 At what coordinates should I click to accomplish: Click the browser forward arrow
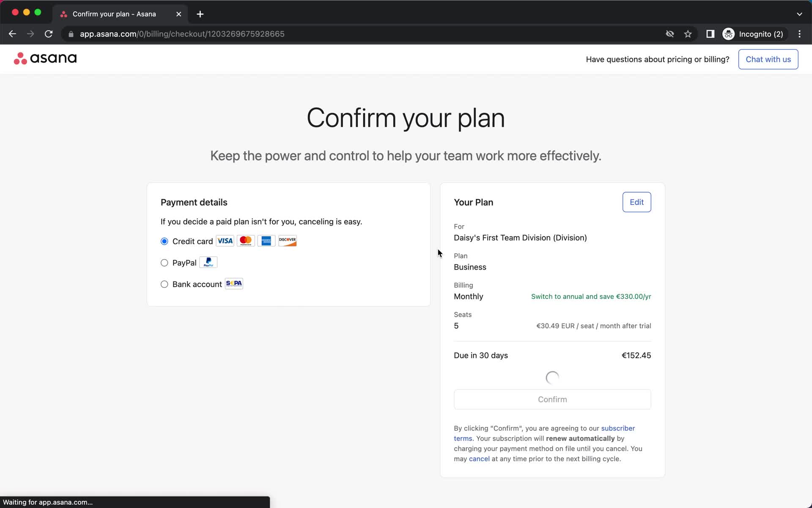pyautogui.click(x=30, y=34)
